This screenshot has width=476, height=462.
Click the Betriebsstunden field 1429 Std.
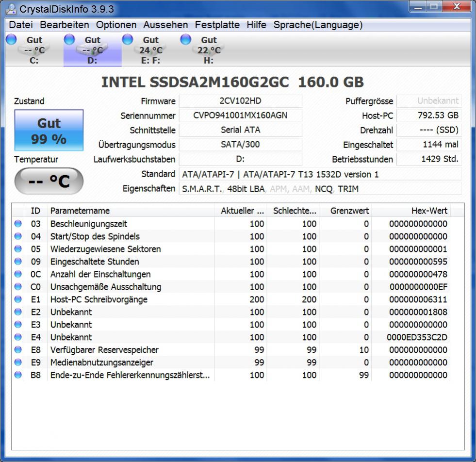tap(429, 159)
